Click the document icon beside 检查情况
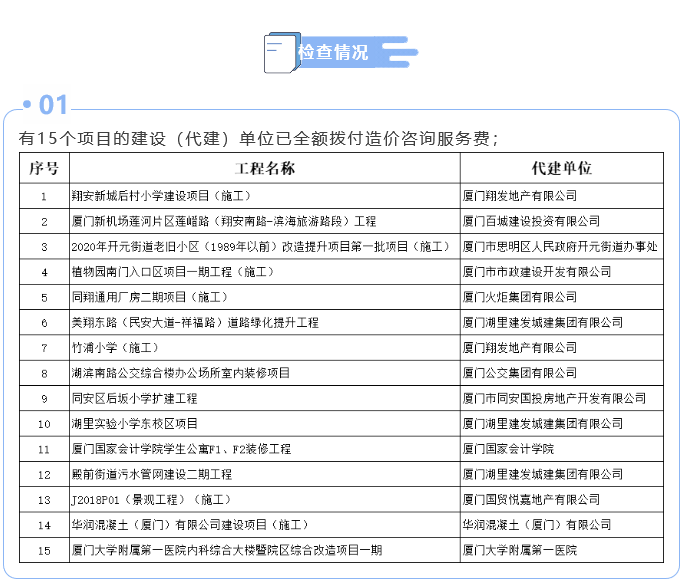 [282, 53]
